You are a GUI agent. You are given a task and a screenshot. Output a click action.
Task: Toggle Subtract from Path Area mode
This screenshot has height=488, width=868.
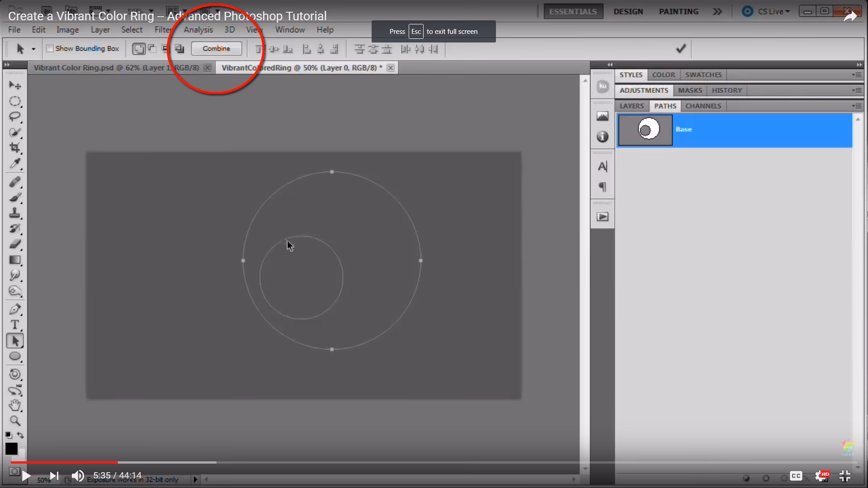coord(151,48)
